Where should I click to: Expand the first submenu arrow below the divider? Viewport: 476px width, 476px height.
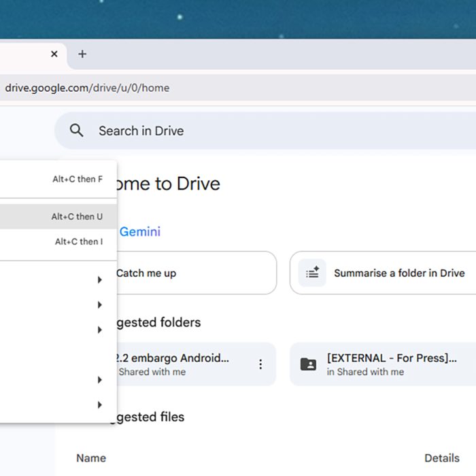[x=99, y=279]
